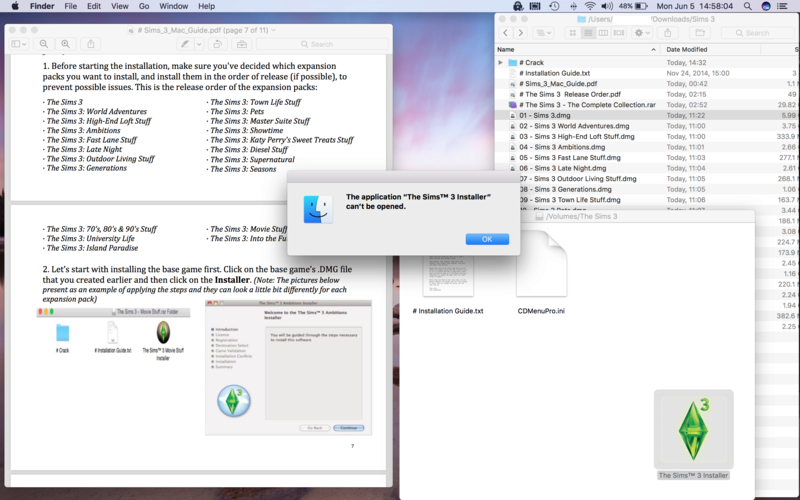Open the Preview title page dropdown chevron

(x=273, y=30)
